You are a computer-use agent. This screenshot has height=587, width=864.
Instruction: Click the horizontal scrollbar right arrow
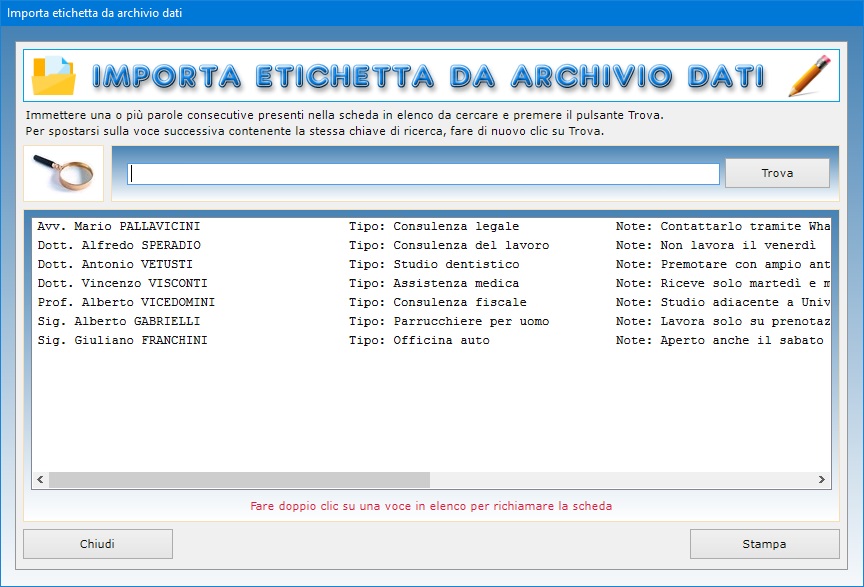point(822,480)
